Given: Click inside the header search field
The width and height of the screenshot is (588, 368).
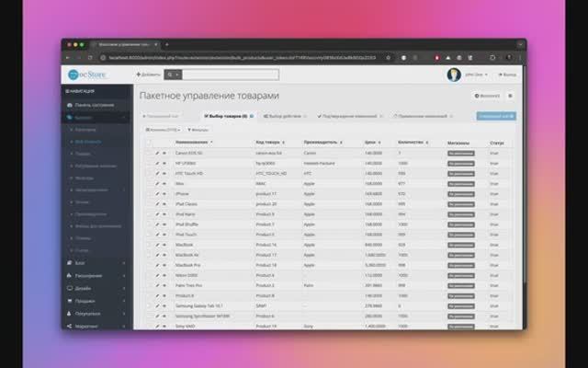Looking at the screenshot, I should [231, 75].
